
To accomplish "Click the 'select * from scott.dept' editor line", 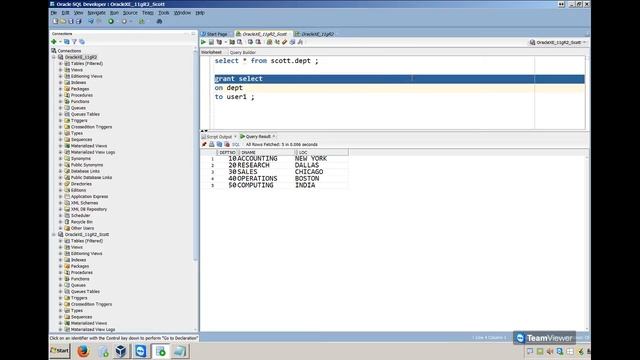I will (266, 61).
